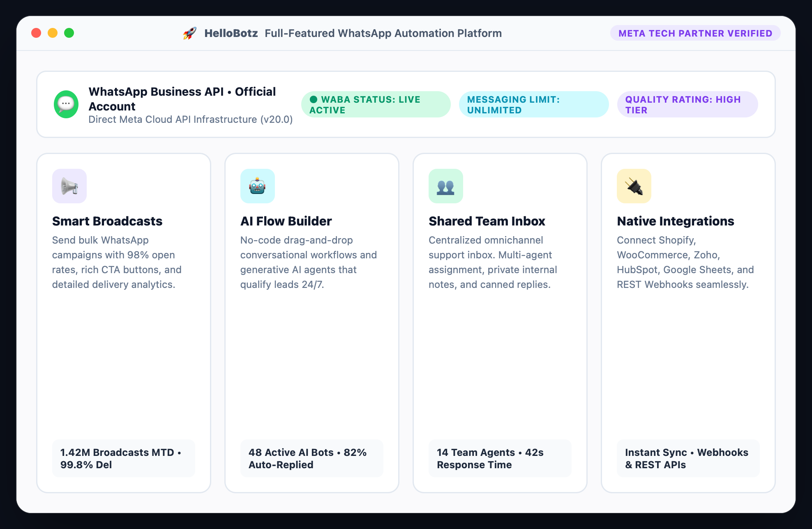812x529 pixels.
Task: Click the HelloBotz brand name
Action: 231,33
